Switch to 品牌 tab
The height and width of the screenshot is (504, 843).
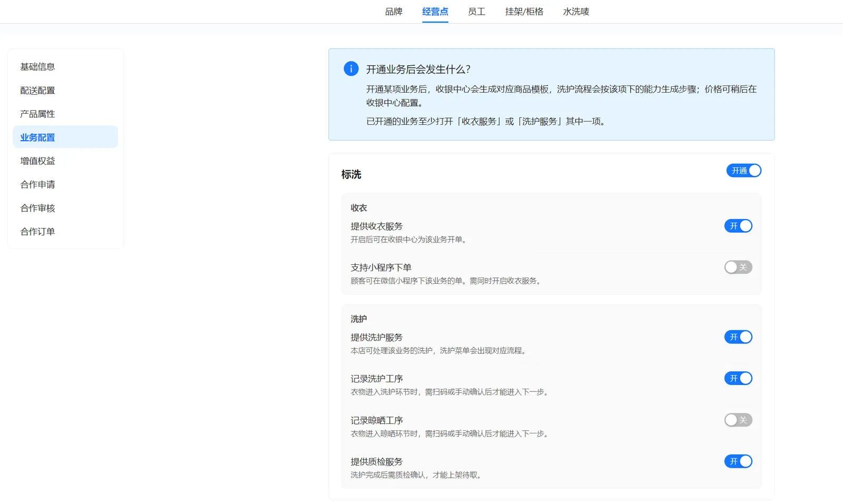tap(394, 12)
